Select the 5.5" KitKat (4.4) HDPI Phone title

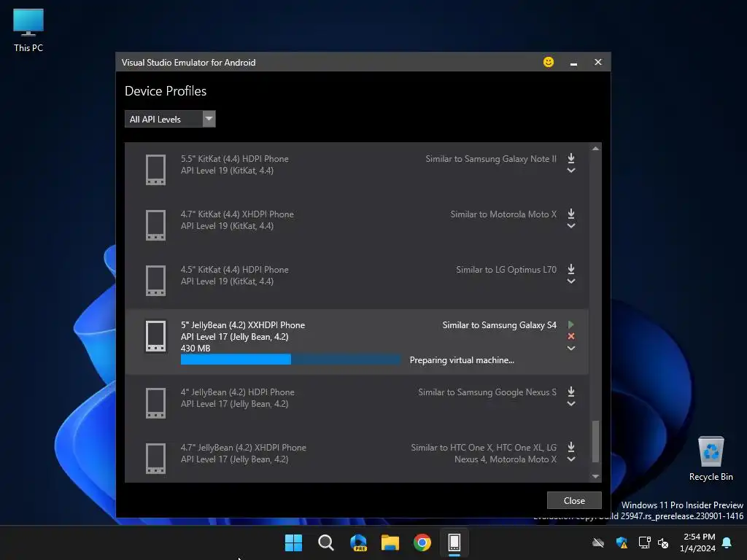click(x=234, y=158)
